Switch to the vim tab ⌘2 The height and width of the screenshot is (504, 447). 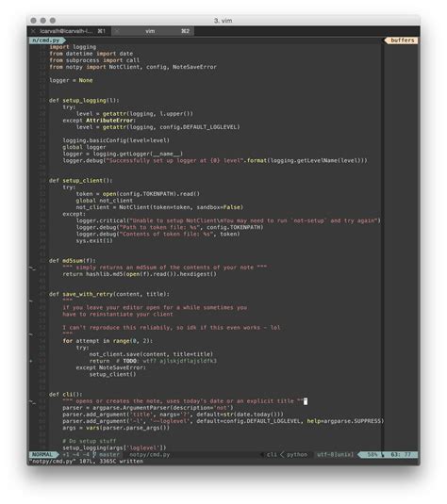click(153, 31)
